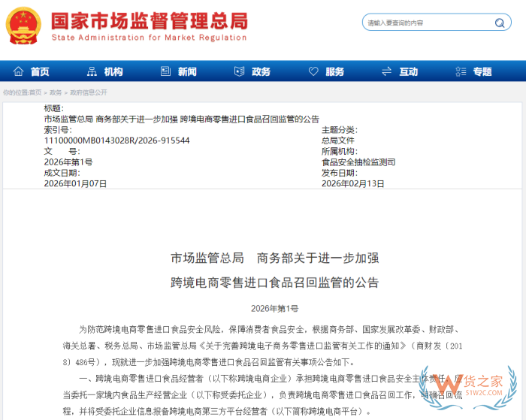
Task: Open the 服务 navigation item
Action: 335,71
